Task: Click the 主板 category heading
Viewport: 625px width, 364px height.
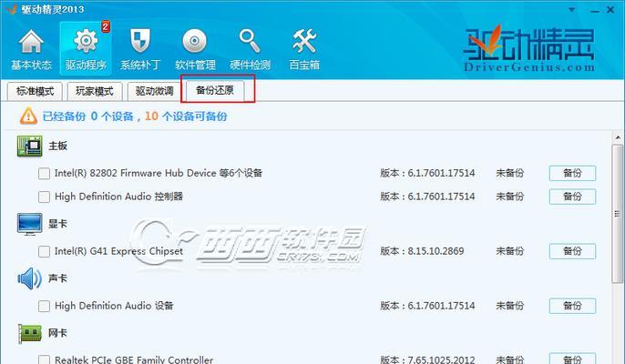Action: point(57,146)
